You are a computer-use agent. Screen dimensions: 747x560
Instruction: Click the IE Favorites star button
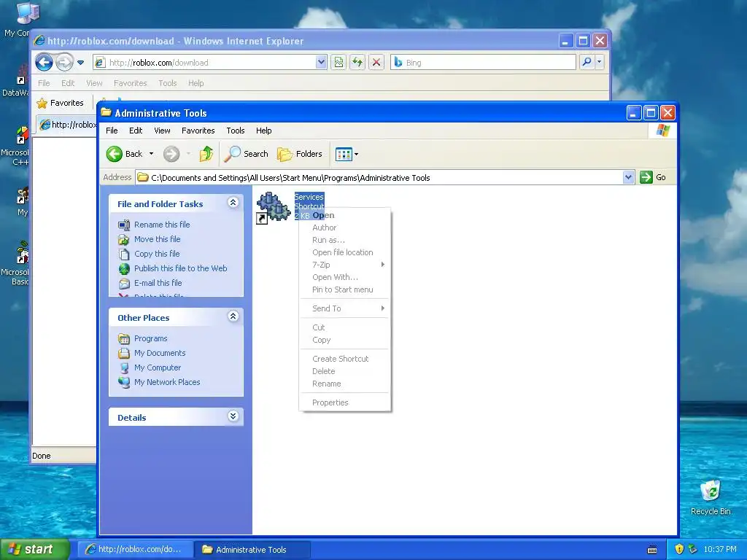tap(60, 103)
